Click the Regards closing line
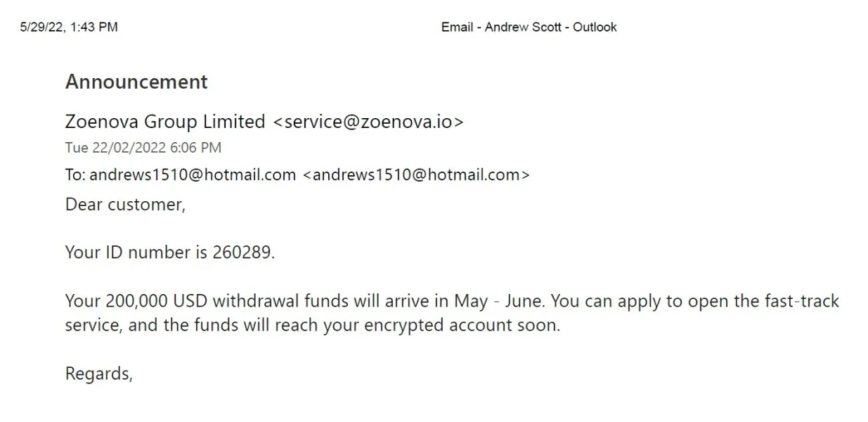868x422 pixels. pos(98,374)
